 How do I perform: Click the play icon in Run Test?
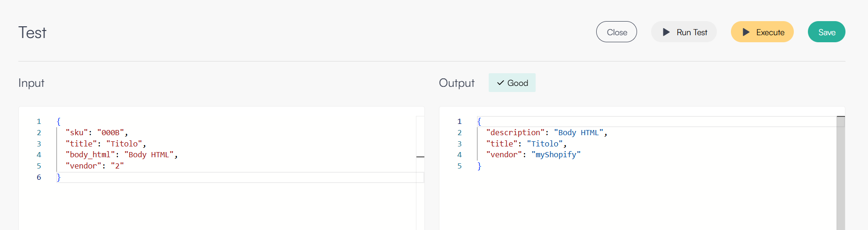(x=666, y=32)
